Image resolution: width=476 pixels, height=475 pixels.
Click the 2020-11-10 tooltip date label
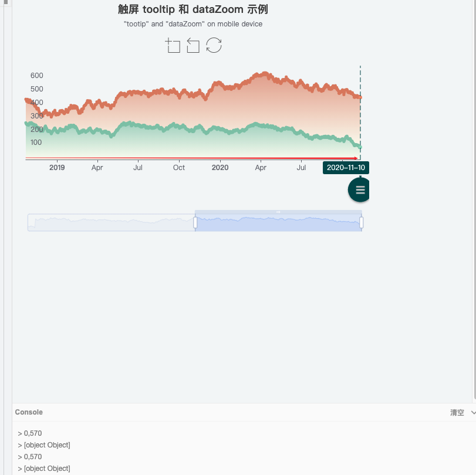346,167
